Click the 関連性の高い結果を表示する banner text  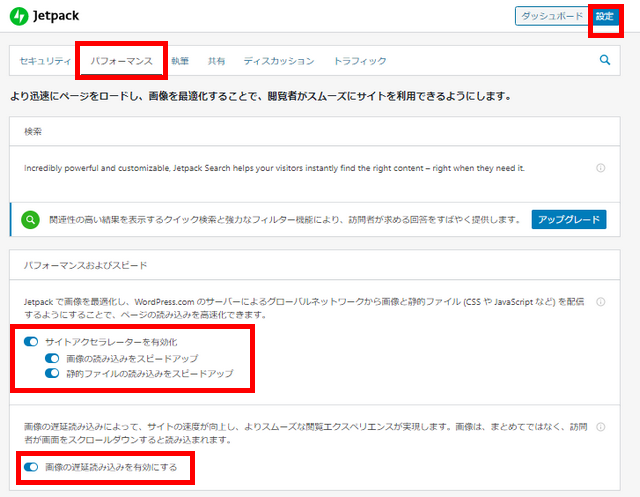(x=285, y=220)
